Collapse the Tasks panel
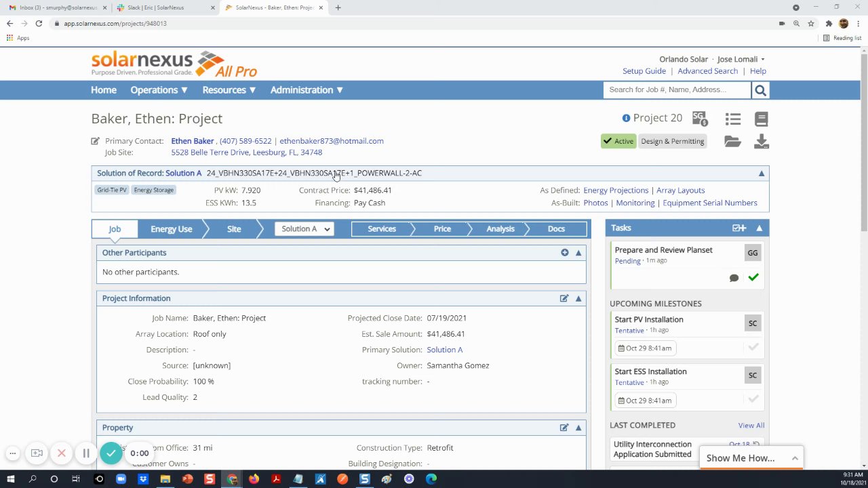Viewport: 868px width, 488px height. coord(759,228)
